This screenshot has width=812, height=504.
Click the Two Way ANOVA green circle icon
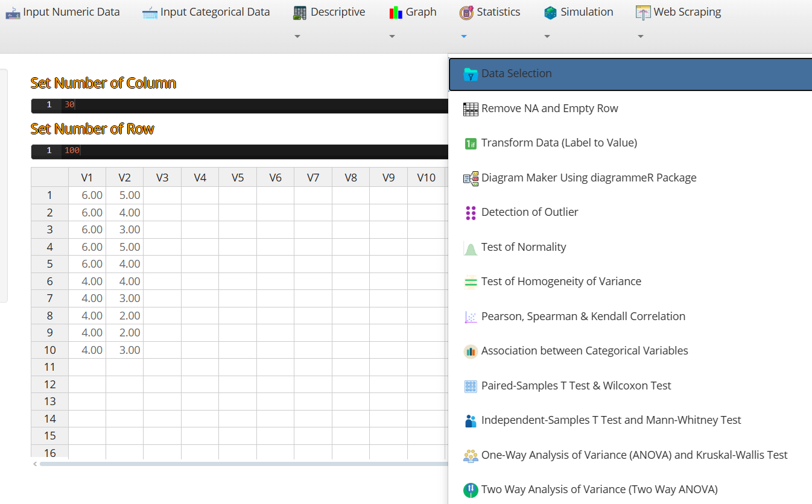(x=471, y=490)
